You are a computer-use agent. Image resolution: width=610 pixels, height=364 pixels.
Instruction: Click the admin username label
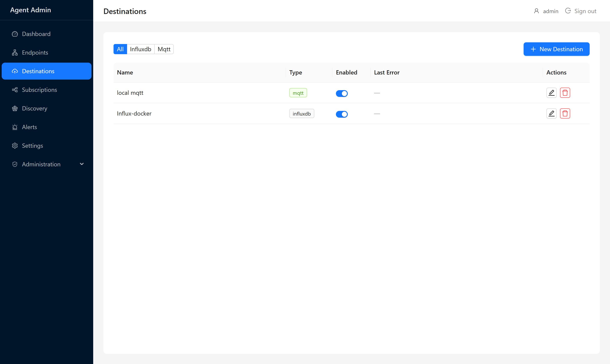[551, 11]
